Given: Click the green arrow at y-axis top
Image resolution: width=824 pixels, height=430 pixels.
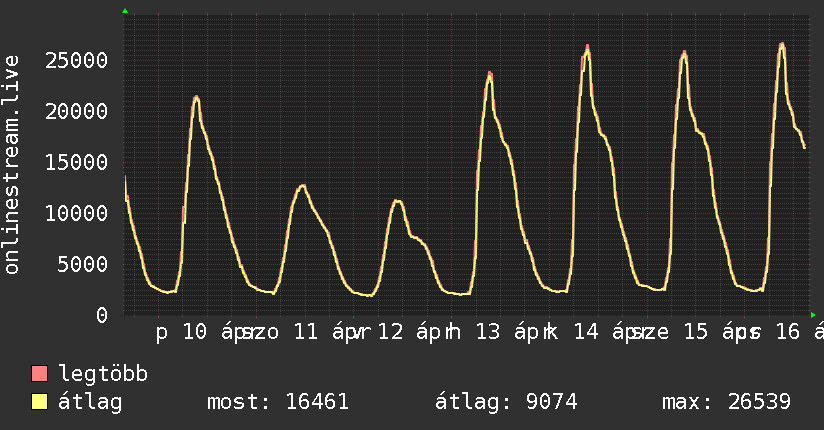Looking at the screenshot, I should point(125,11).
